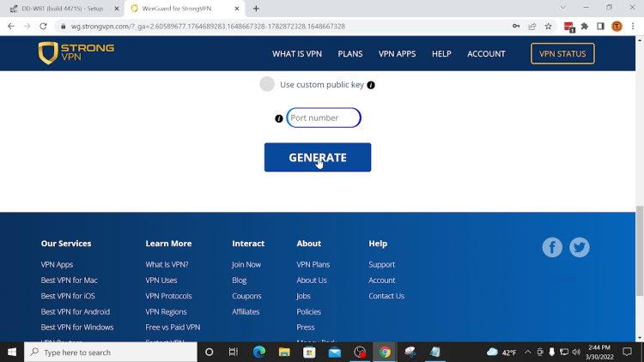Open the ACCOUNT menu item
This screenshot has height=362, width=644.
click(x=486, y=54)
